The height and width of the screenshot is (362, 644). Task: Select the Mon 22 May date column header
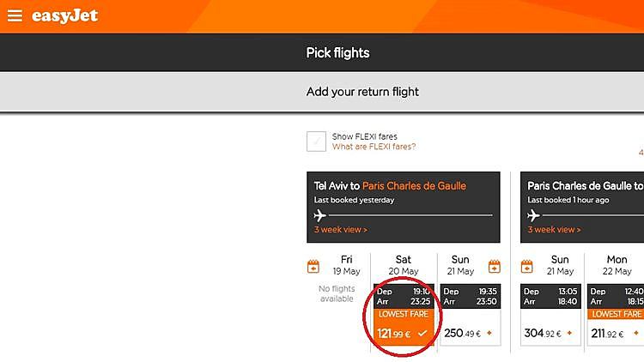point(617,265)
